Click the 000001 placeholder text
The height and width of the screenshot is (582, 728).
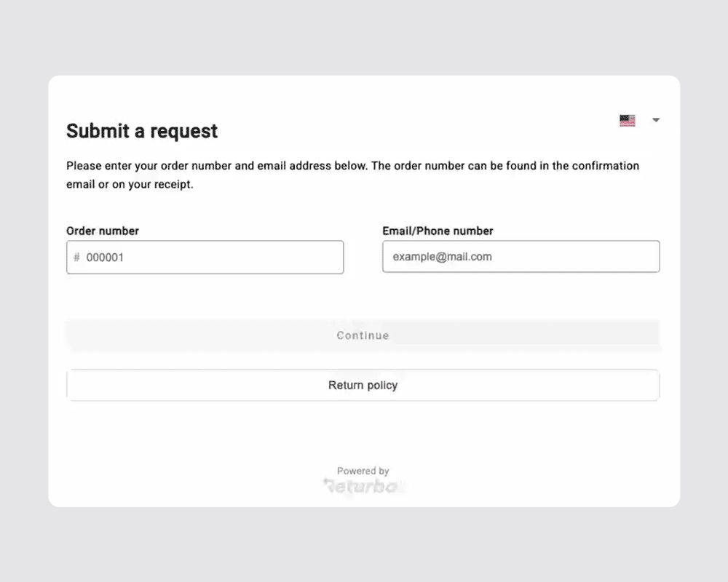click(105, 258)
